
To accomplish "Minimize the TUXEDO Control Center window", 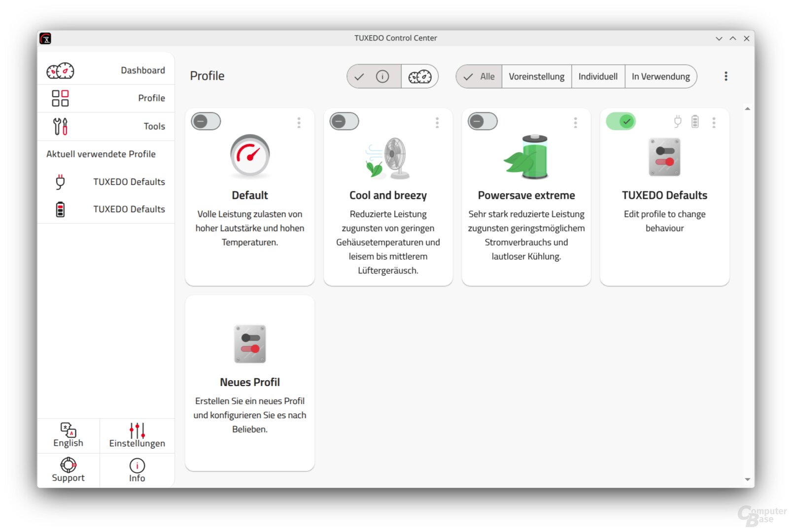I will tap(719, 38).
